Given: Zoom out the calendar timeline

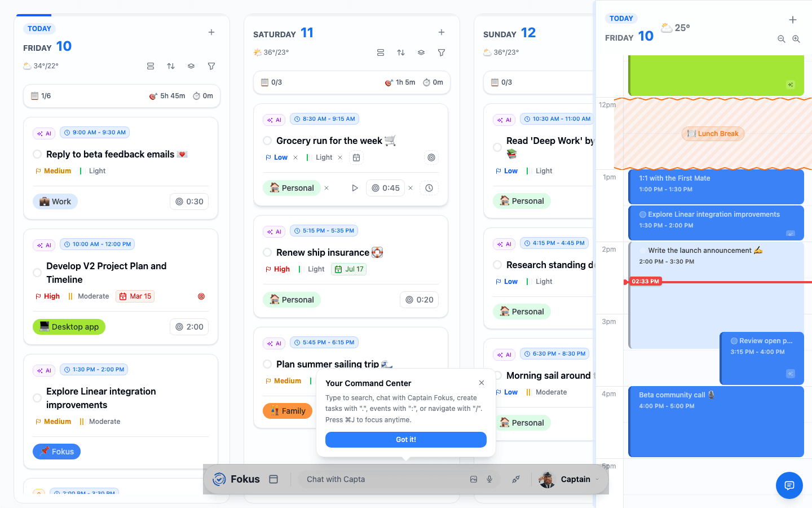Looking at the screenshot, I should coord(782,39).
